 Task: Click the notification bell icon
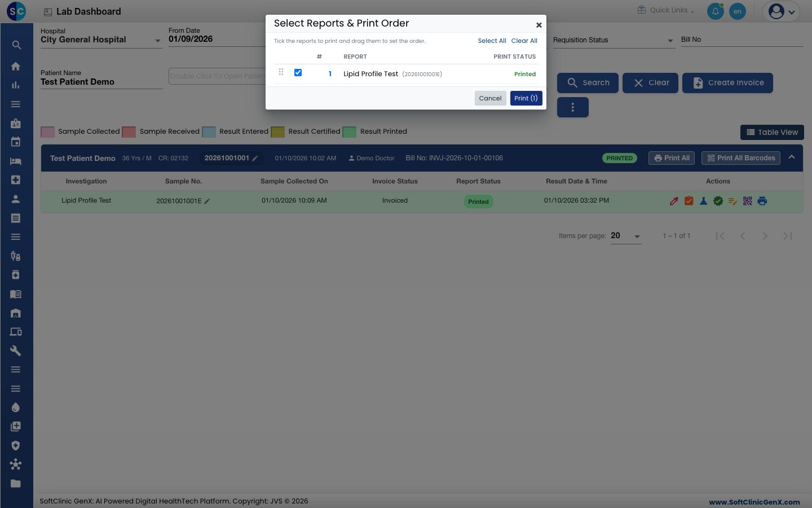[716, 11]
